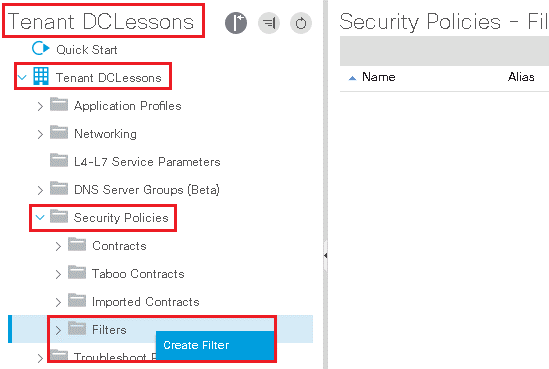Click the collapse-tree lines icon in header
This screenshot has width=549, height=369.
click(x=269, y=23)
